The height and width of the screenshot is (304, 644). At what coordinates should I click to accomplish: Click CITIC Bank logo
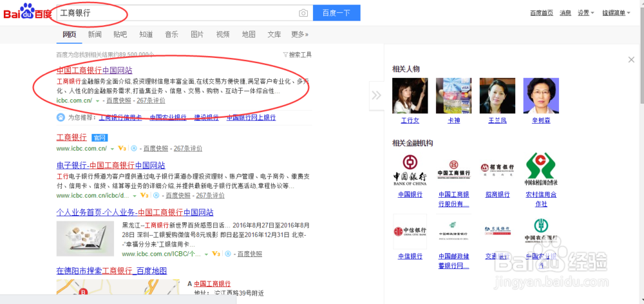click(x=410, y=231)
